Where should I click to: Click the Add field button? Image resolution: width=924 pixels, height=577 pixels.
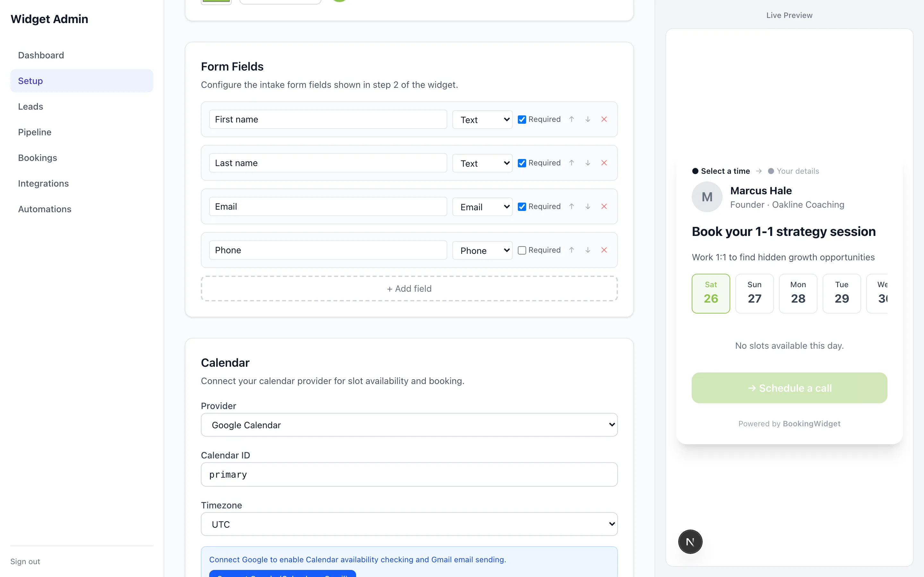(x=409, y=288)
